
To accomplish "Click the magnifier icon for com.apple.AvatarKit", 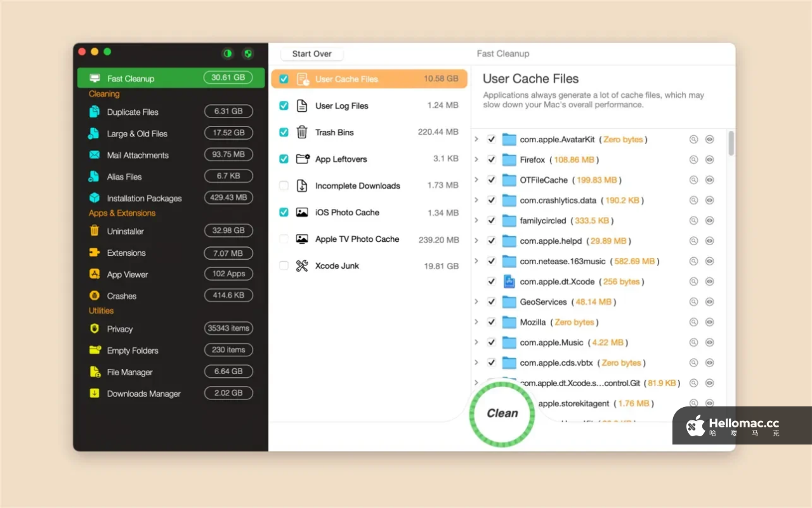I will tap(693, 140).
